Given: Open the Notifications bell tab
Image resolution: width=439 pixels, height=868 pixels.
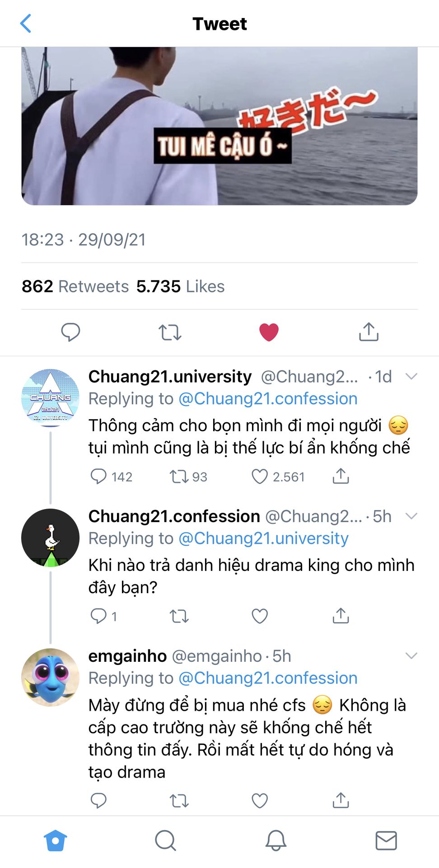Looking at the screenshot, I should (x=276, y=841).
